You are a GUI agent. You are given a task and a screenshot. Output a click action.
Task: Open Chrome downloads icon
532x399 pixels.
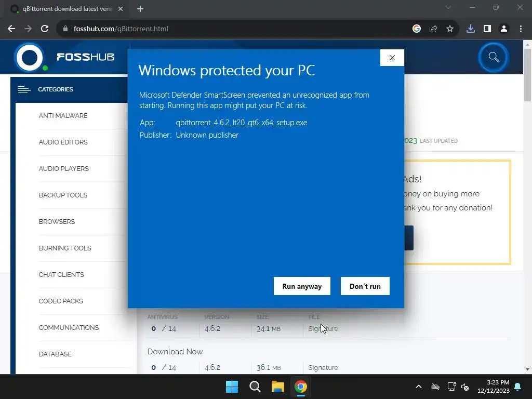[x=471, y=29]
